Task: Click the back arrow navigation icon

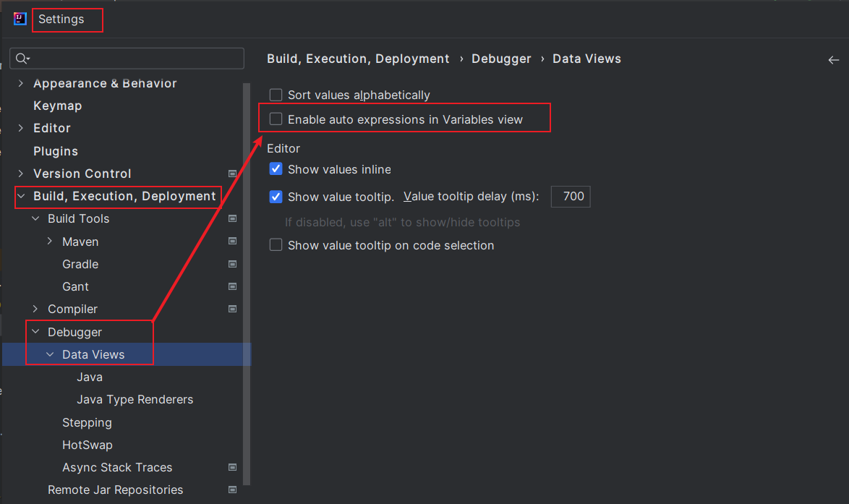Action: [833, 60]
